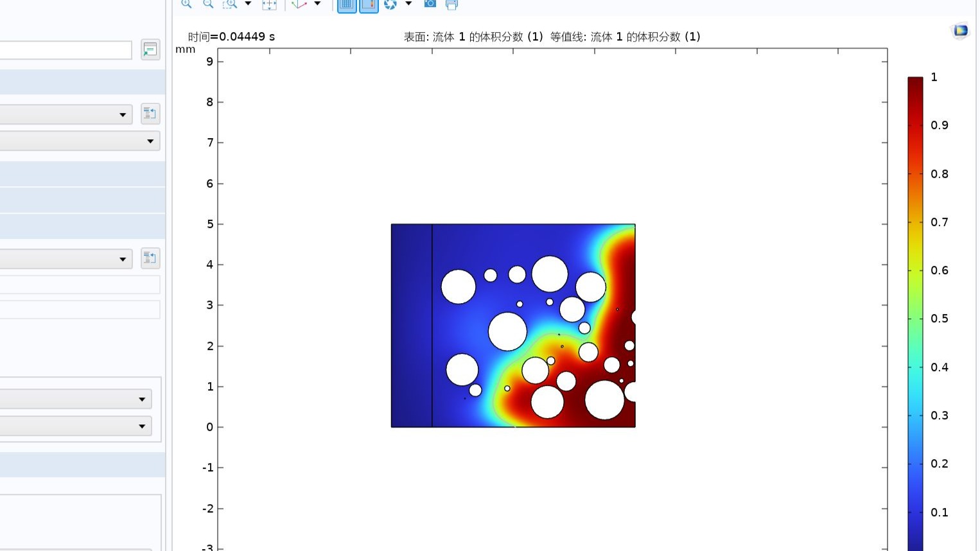Toggle the grid display button
Screen dimensions: 980x551
[x=347, y=4]
